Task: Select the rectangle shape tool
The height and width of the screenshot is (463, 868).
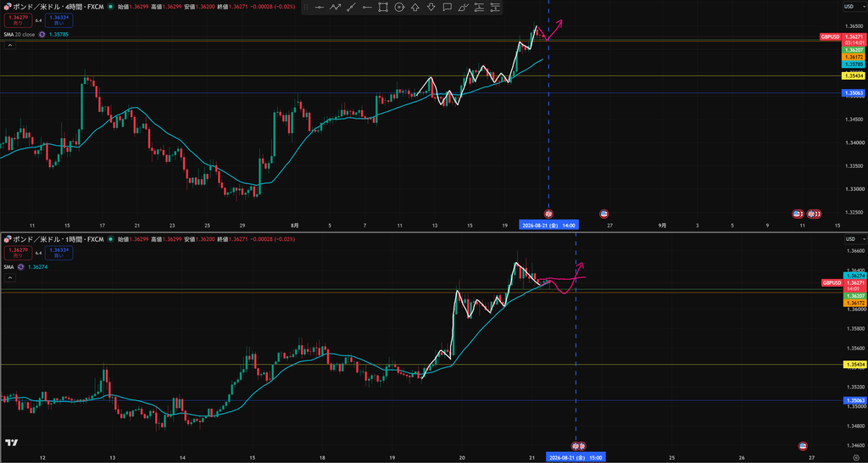Action: click(383, 7)
